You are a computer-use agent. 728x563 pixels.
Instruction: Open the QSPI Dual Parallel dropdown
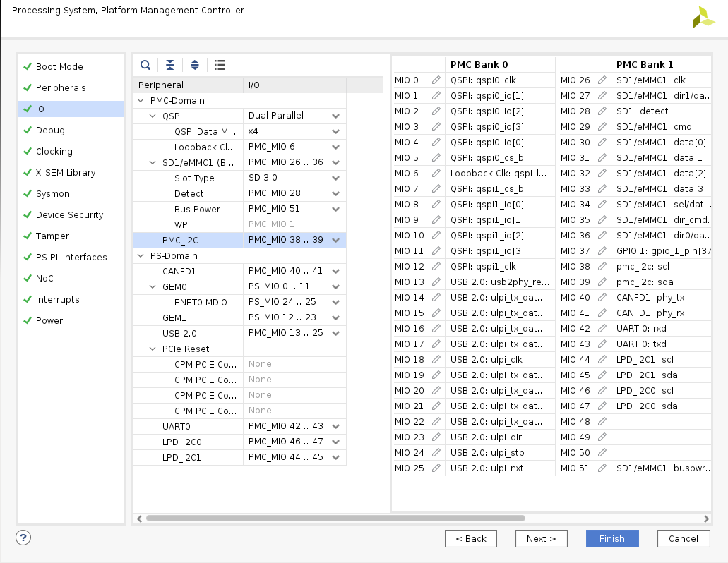335,116
